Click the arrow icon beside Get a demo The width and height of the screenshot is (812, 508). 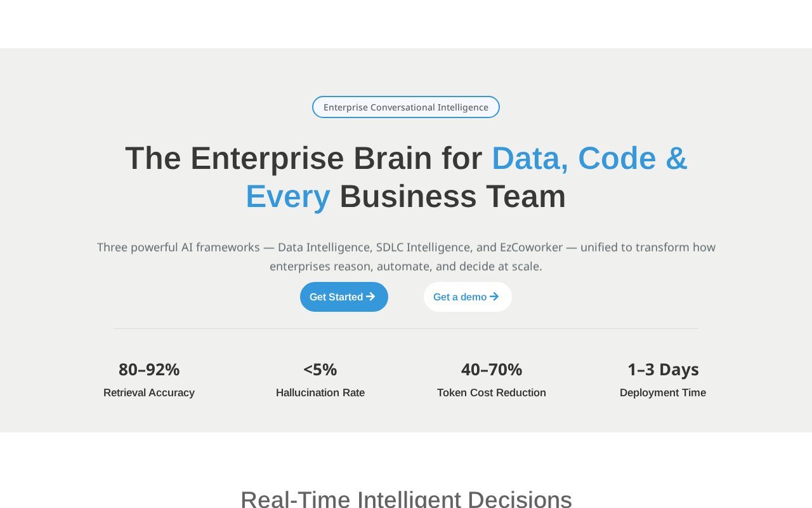tap(494, 297)
